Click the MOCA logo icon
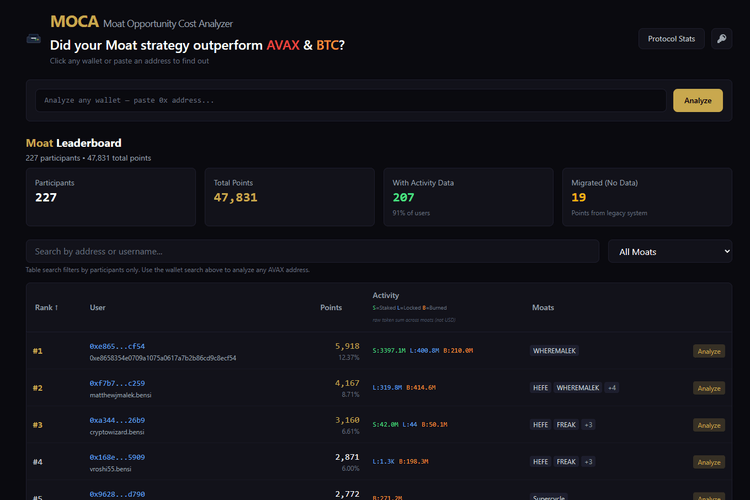 point(33,39)
